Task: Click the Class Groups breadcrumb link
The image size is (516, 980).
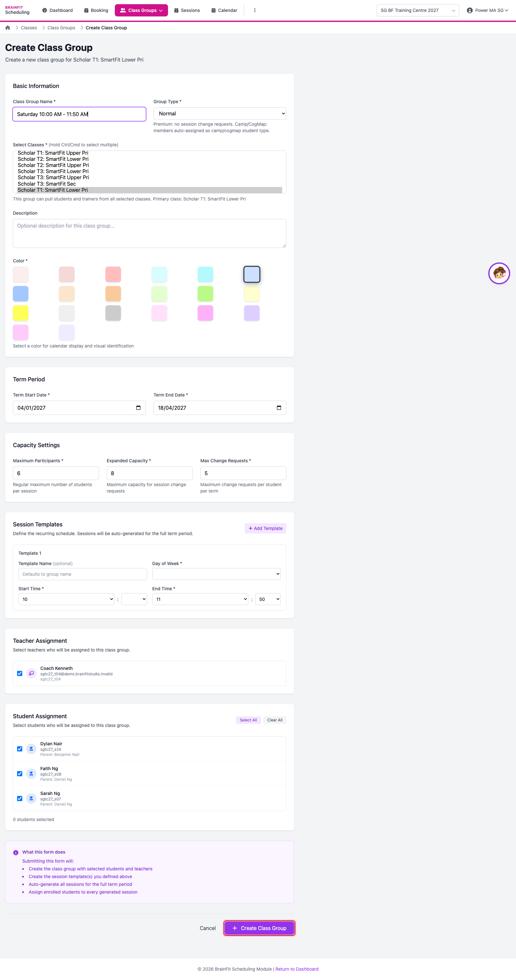Action: point(61,28)
